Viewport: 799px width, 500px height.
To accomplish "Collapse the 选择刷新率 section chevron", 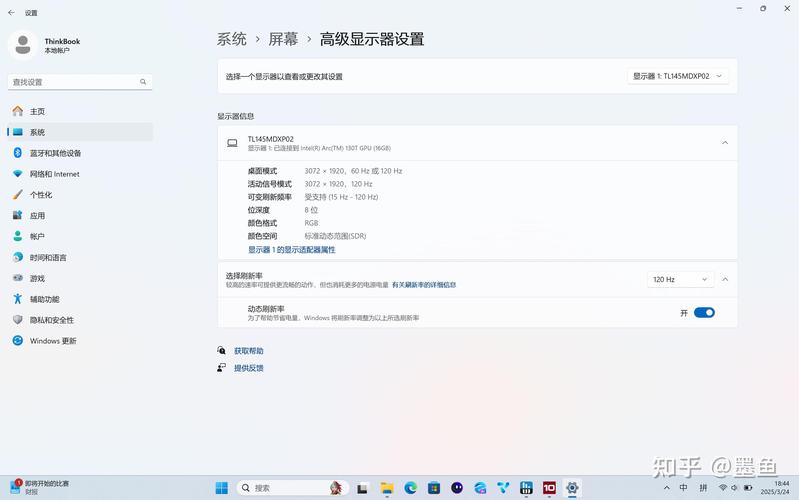I will [725, 279].
